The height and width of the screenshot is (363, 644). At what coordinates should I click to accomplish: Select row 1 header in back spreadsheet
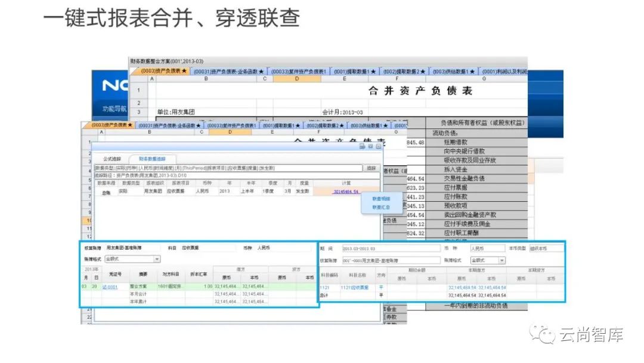tap(139, 90)
